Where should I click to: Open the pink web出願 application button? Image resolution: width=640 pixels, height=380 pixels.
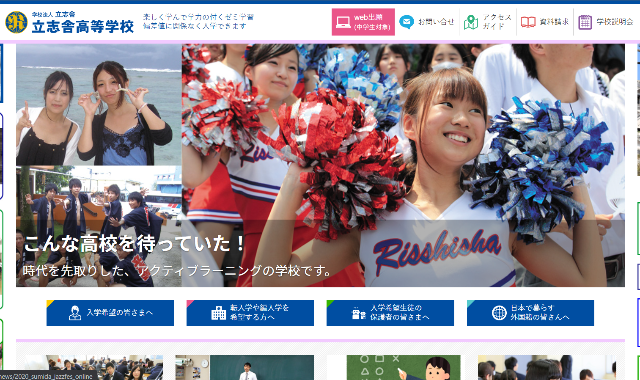click(x=363, y=22)
